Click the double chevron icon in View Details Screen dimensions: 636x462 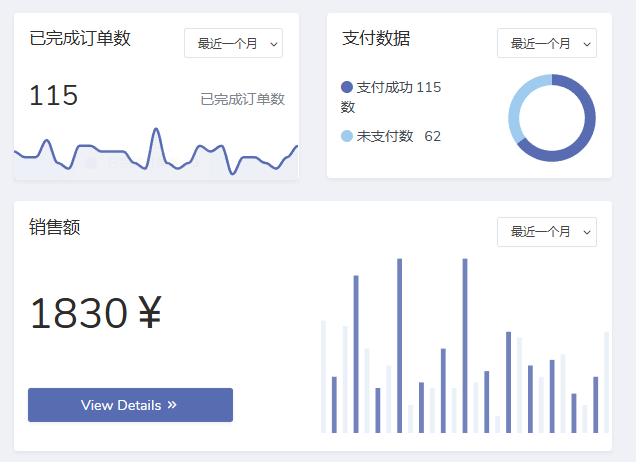pos(172,405)
